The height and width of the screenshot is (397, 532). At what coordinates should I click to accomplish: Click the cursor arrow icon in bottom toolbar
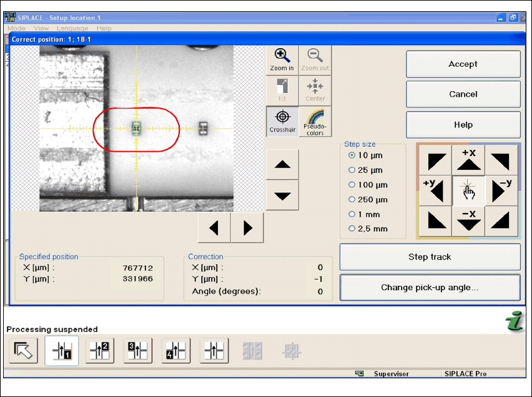click(x=24, y=351)
